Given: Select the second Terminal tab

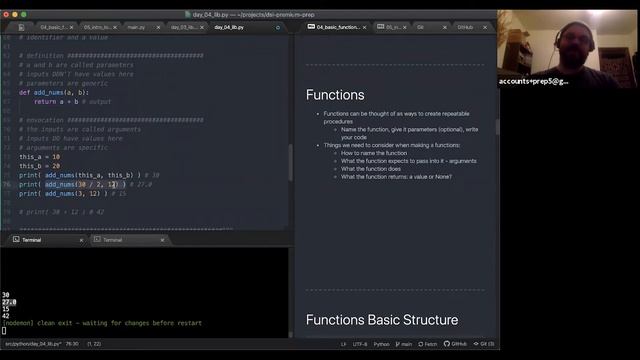Looking at the screenshot, I should pos(113,240).
